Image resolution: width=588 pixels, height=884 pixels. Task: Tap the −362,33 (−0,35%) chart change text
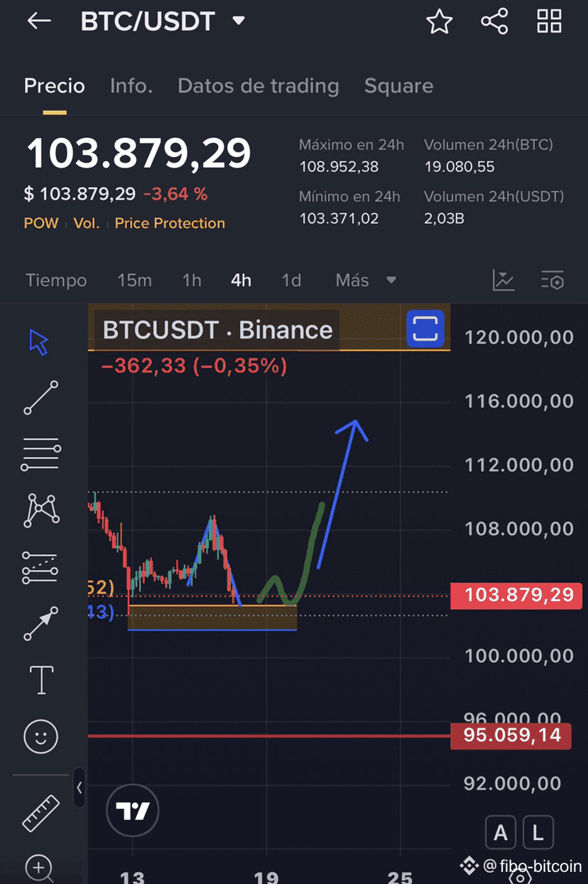point(194,366)
